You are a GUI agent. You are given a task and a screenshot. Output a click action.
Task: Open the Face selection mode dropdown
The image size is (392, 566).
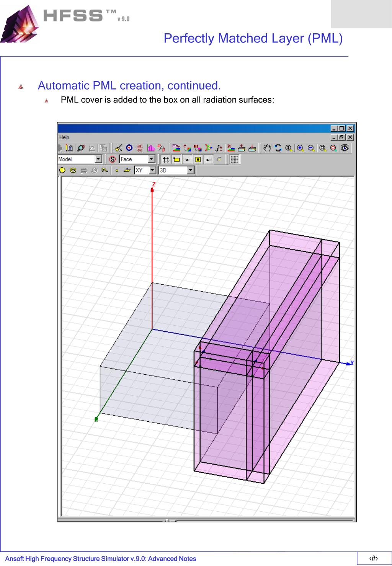click(152, 159)
